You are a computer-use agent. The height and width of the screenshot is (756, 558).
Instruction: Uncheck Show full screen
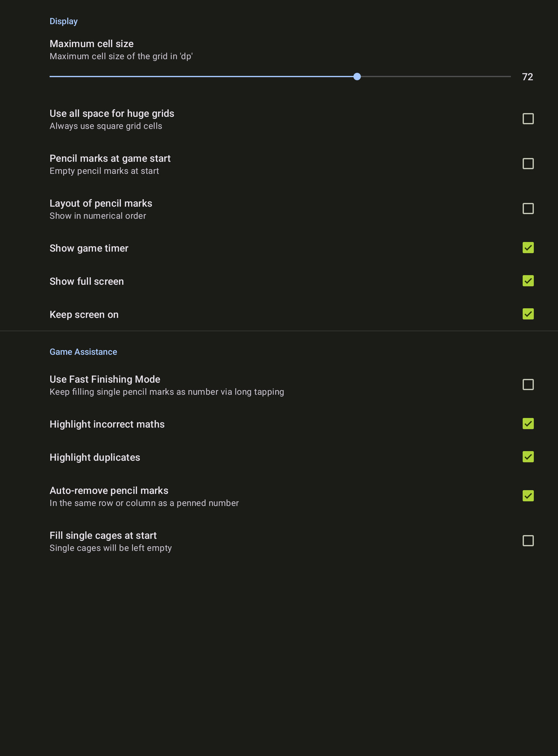tap(528, 281)
